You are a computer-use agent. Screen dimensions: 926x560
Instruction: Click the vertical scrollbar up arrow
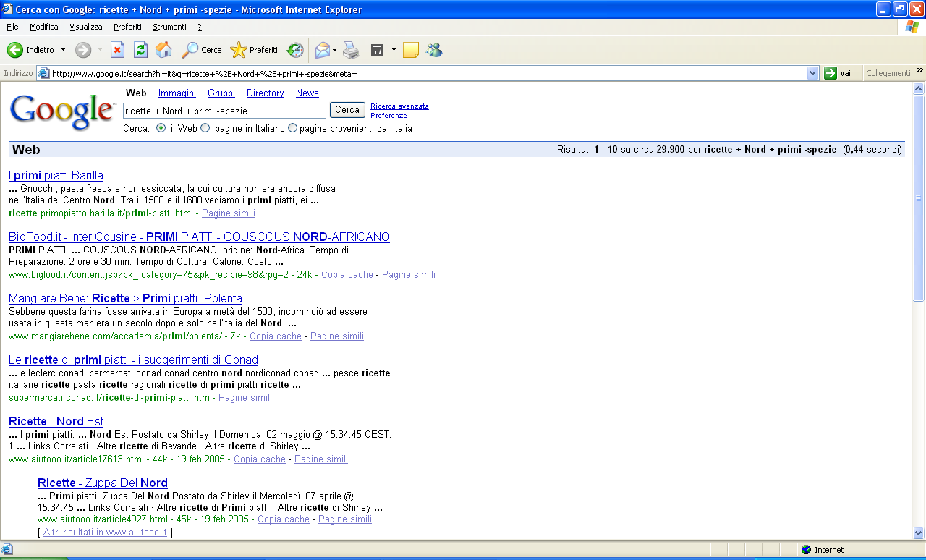point(919,89)
